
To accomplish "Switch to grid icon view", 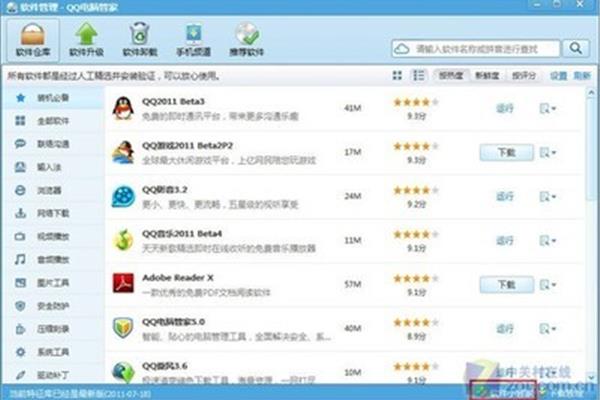I will (397, 75).
